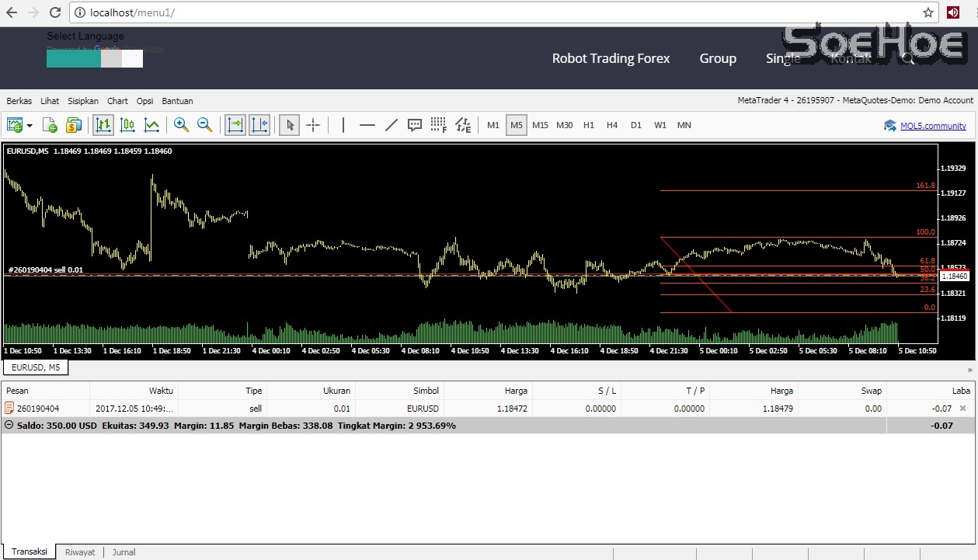The height and width of the screenshot is (560, 978).
Task: Open the MQL5.community link
Action: coord(932,126)
